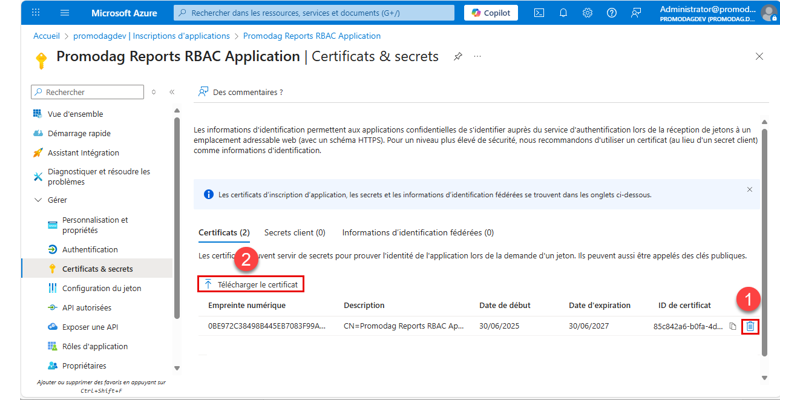Click Date d'expiration column header
The image size is (800, 400).
click(x=600, y=305)
